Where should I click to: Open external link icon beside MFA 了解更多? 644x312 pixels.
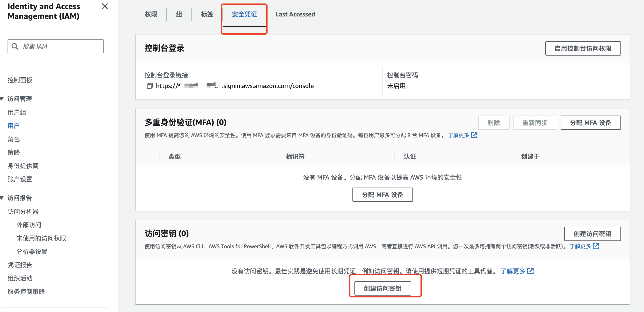[474, 135]
